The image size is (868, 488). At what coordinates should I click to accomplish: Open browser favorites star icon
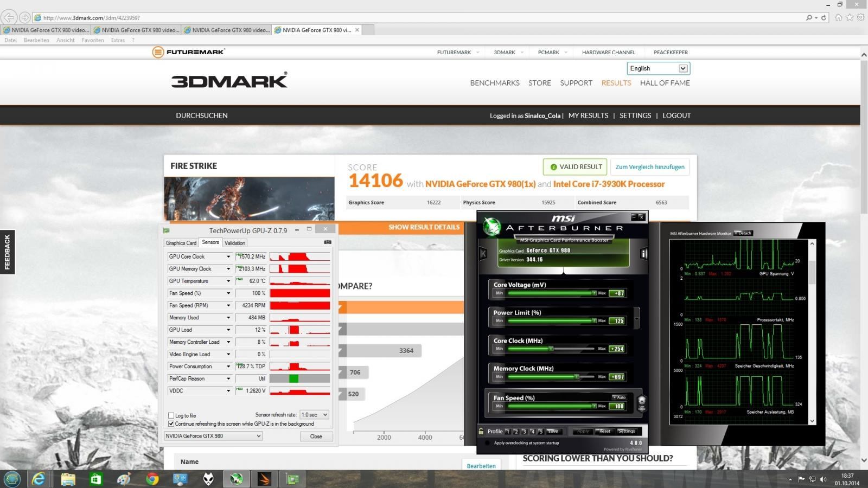[x=850, y=17]
